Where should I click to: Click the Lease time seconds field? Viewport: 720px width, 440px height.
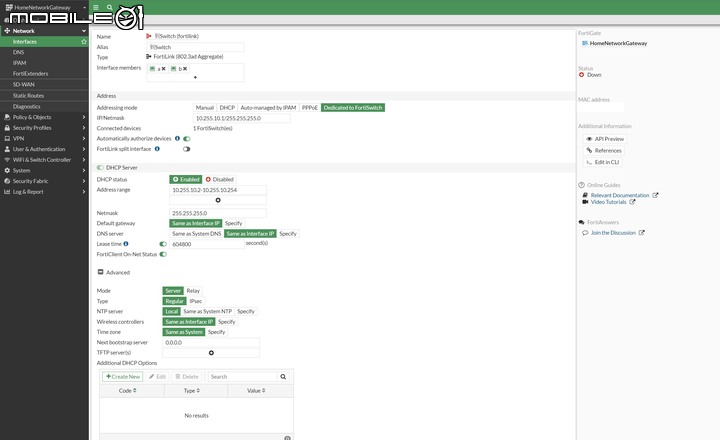[x=207, y=244]
